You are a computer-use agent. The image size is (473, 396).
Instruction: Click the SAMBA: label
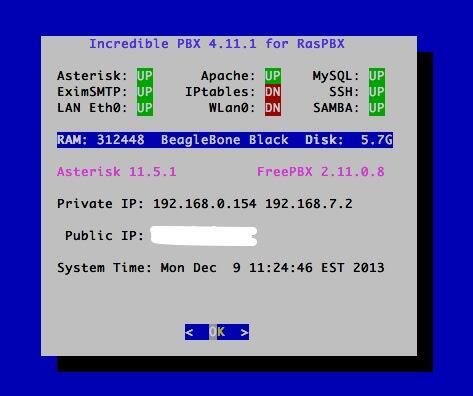[336, 108]
